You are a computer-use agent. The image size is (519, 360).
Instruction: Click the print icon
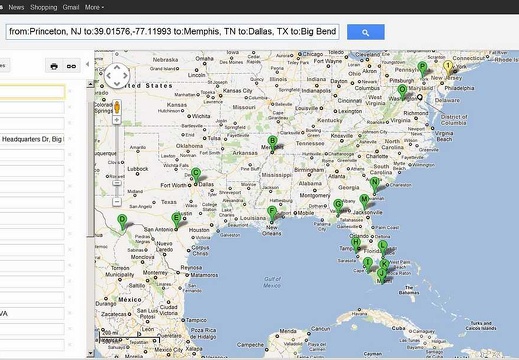coord(54,66)
